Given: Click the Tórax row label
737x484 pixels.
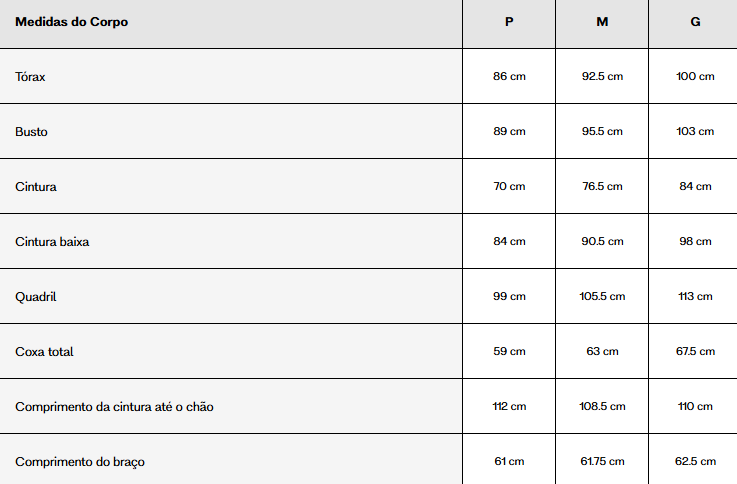Looking at the screenshot, I should 30,77.
